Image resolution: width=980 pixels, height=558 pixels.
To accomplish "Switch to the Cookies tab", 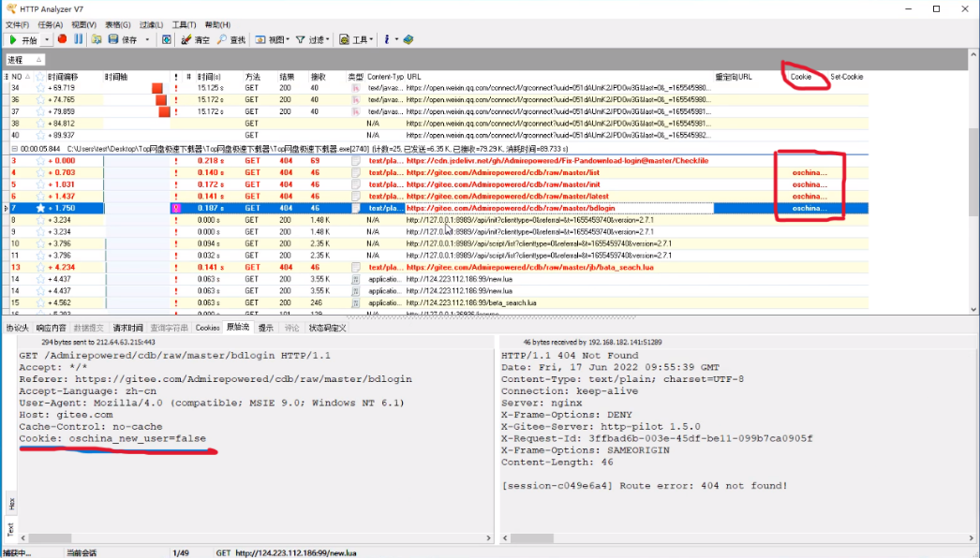I will point(207,328).
